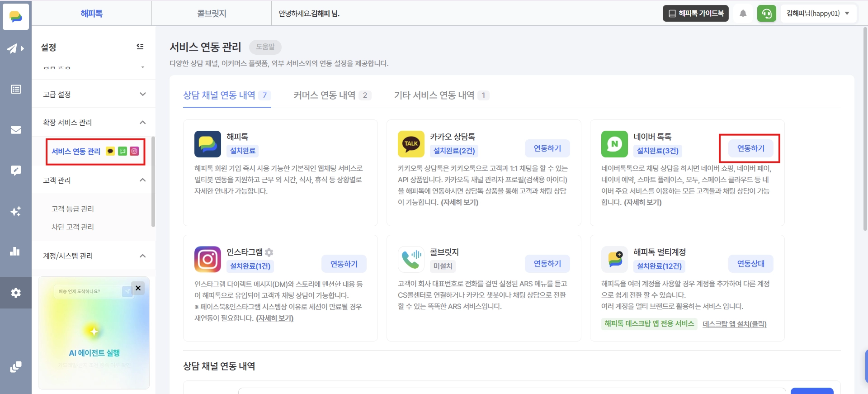This screenshot has width=868, height=394.
Task: Click the Happytalk logo in the sidebar
Action: click(x=16, y=17)
